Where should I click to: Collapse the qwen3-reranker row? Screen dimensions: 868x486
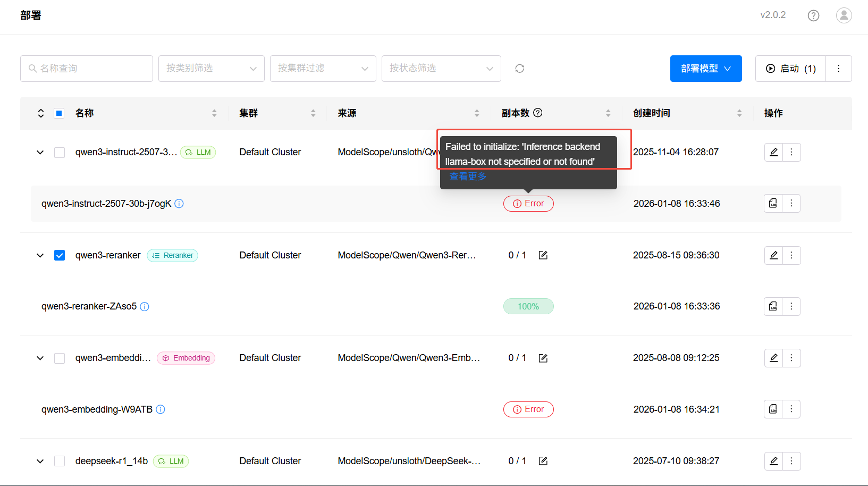point(40,255)
